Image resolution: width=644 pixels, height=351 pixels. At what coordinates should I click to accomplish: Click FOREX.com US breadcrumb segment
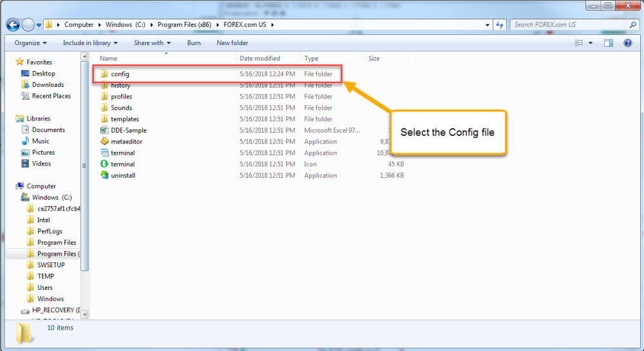(x=245, y=24)
